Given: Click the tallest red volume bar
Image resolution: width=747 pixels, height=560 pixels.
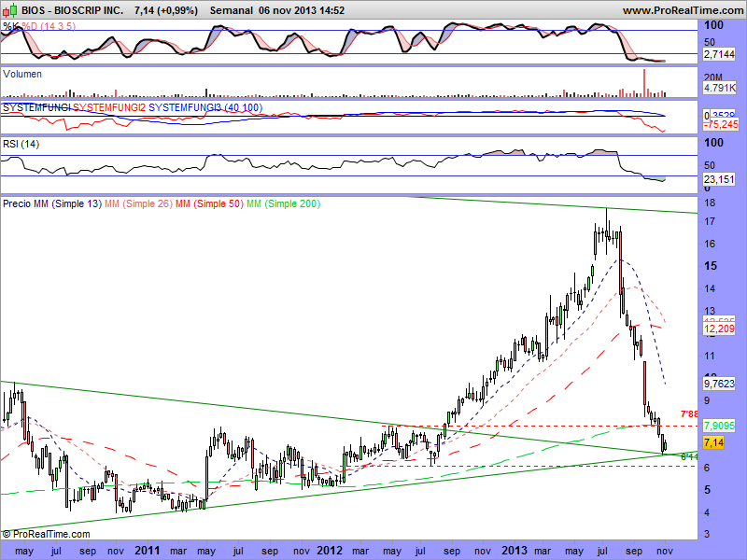Looking at the screenshot, I should tap(644, 83).
